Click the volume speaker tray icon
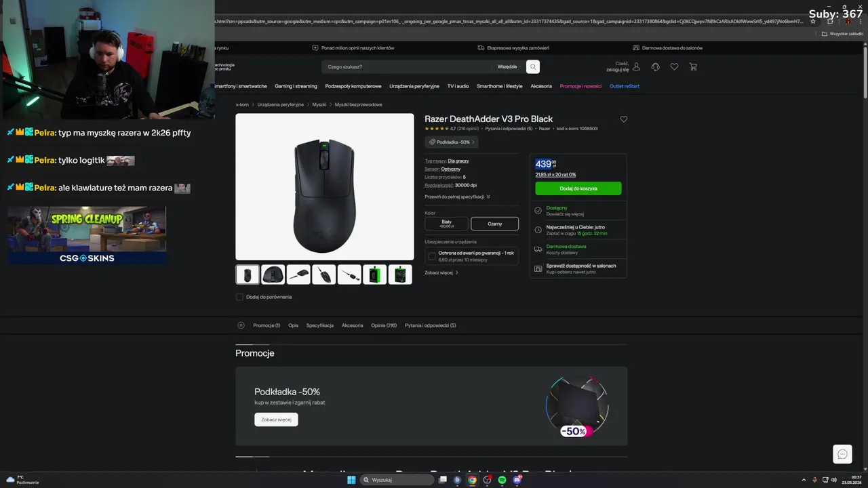 (x=834, y=480)
